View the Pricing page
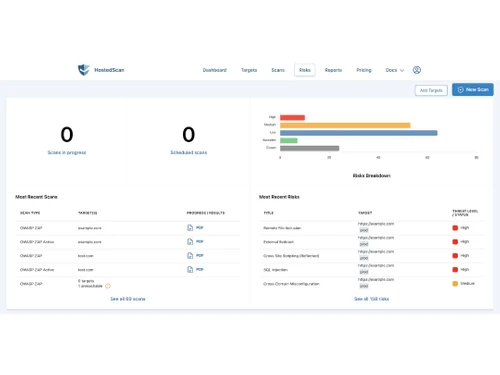The height and width of the screenshot is (375, 500). pos(364,70)
